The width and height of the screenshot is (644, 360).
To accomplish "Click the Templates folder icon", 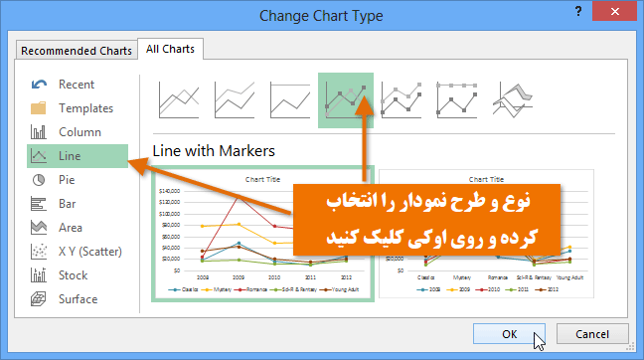I will coord(39,108).
